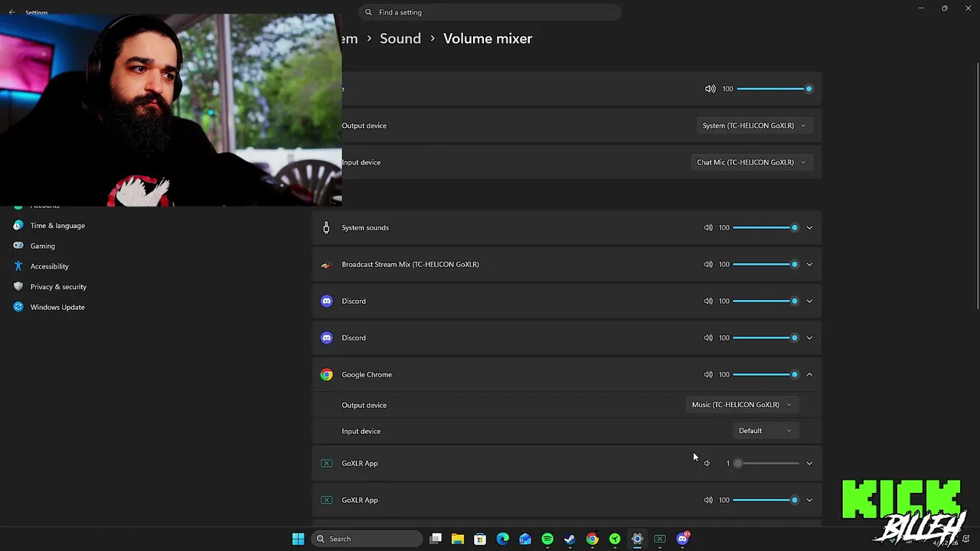Mute Broadcast Stream Mix speaker icon
980x551 pixels.
[x=708, y=264]
